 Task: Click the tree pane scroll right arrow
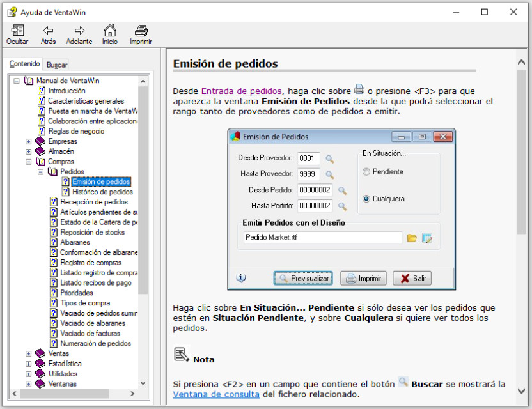click(x=132, y=394)
